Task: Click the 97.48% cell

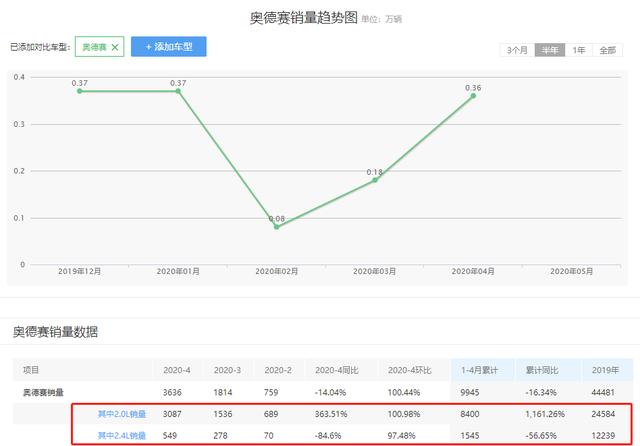Action: [x=401, y=435]
